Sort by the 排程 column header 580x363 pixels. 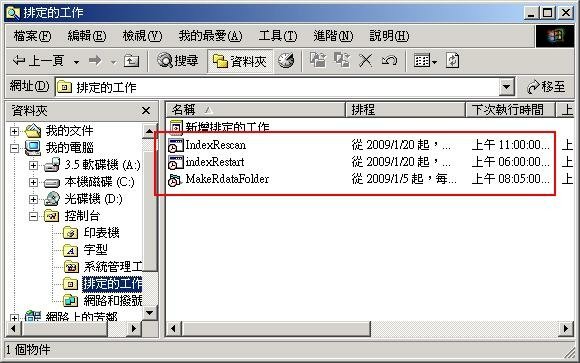coord(405,110)
